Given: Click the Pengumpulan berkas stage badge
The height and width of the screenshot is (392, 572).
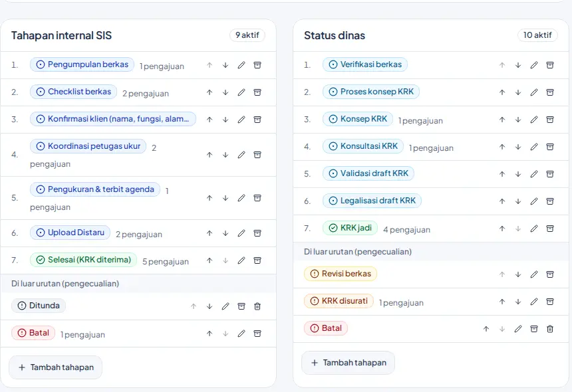Looking at the screenshot, I should coord(82,64).
